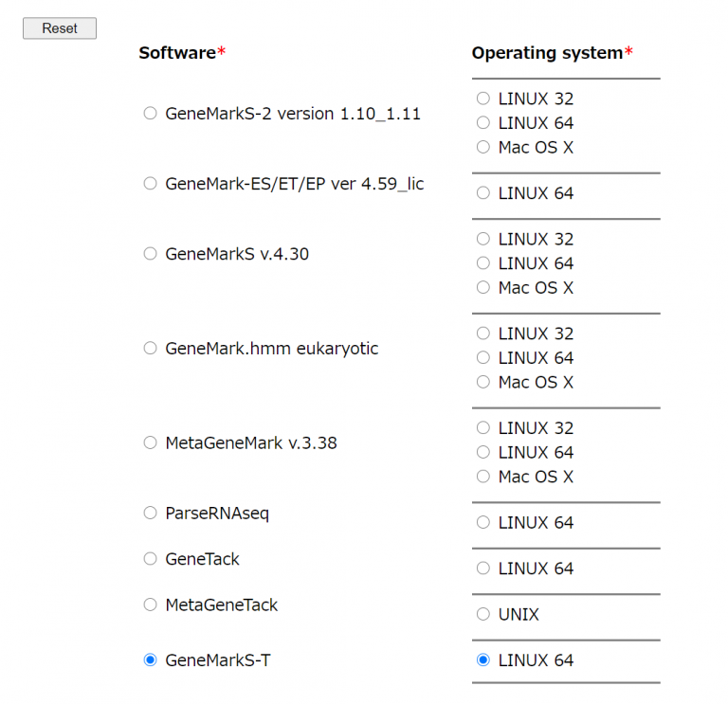Screen dimensions: 728x704
Task: Select LINUX 64 for GeneMark-ES/ET/EP
Action: (x=483, y=193)
